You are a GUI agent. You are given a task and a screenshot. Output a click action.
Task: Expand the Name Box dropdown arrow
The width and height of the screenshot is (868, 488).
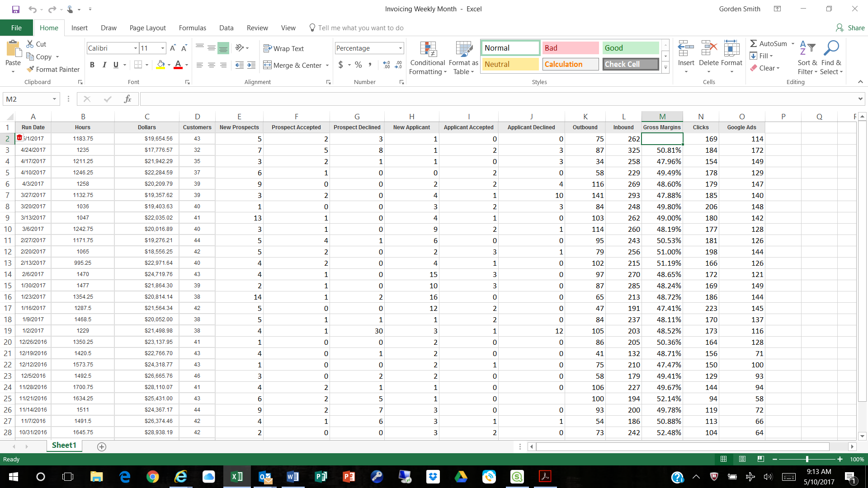pyautogui.click(x=54, y=99)
